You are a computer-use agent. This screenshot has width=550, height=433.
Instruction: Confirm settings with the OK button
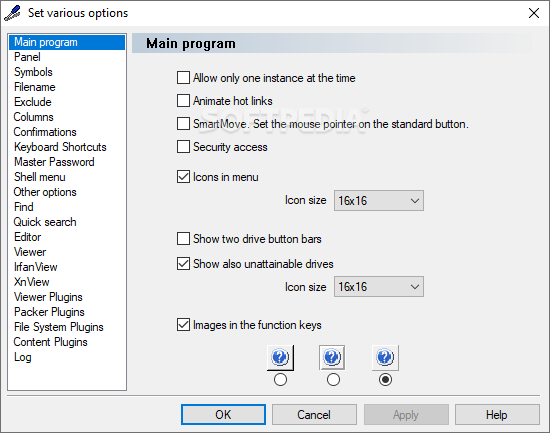coord(223,415)
